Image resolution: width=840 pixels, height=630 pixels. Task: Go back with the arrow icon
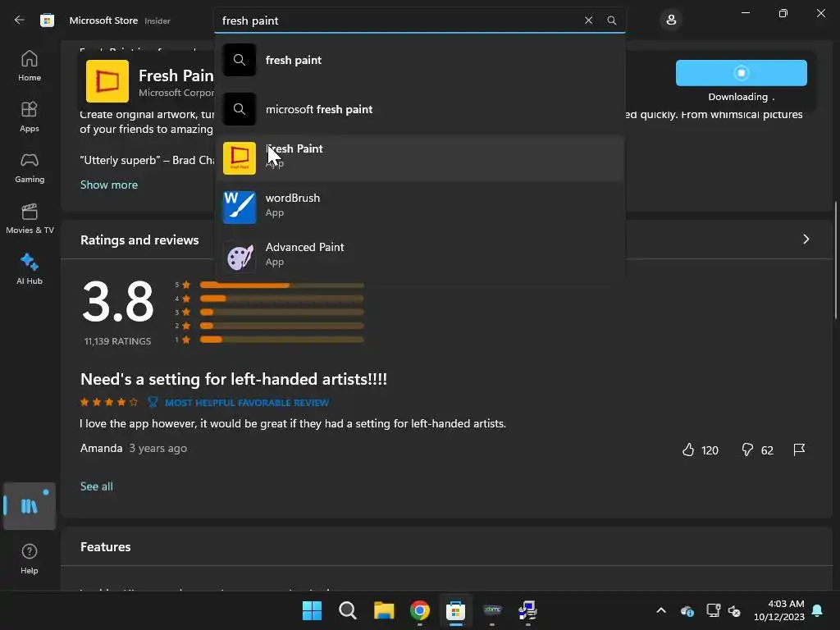(20, 21)
